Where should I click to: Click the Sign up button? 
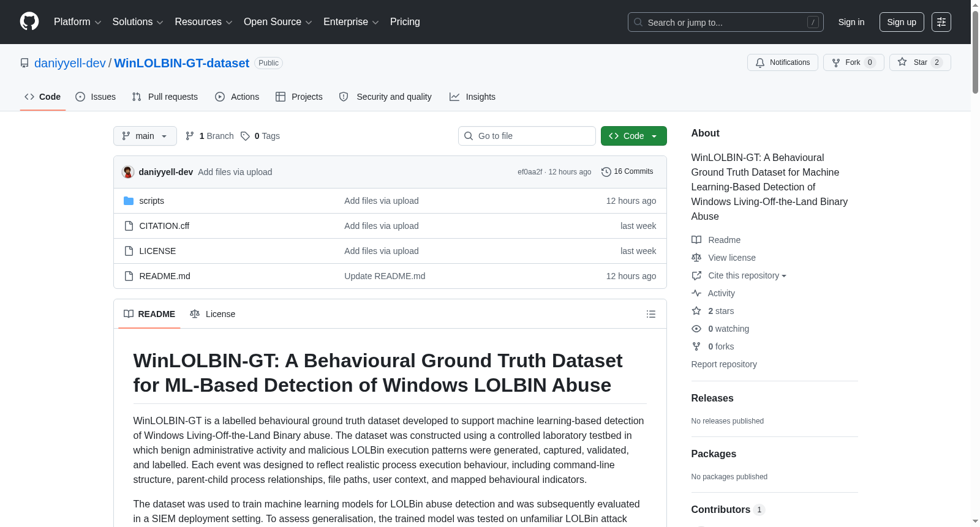click(x=902, y=22)
